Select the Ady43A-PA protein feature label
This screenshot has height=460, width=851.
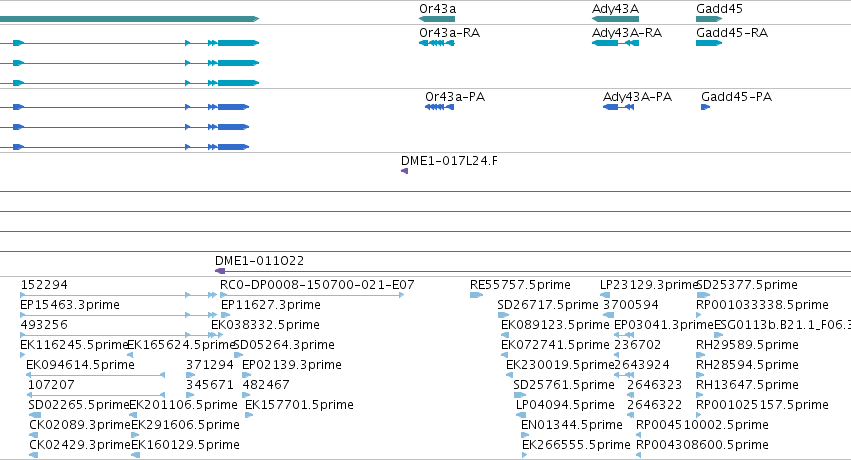coord(637,97)
